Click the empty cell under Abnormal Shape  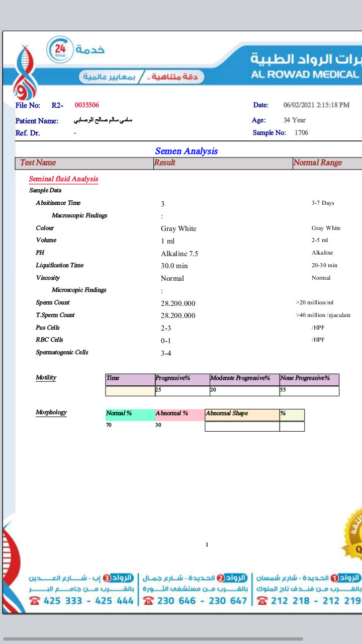coord(242,426)
